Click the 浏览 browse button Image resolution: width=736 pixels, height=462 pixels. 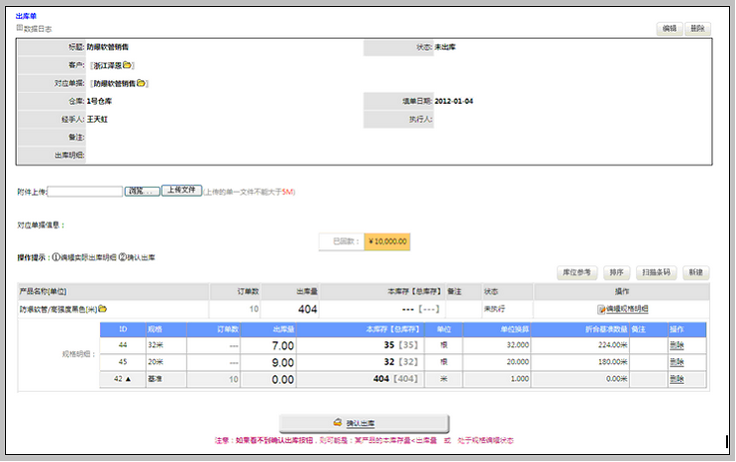[141, 190]
